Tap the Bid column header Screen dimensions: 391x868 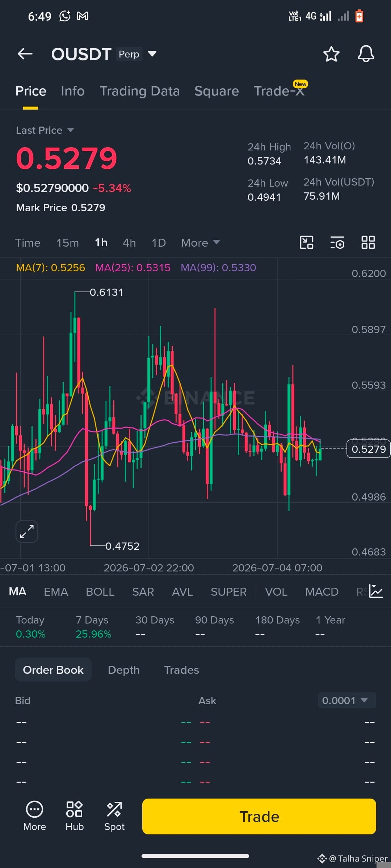point(22,701)
